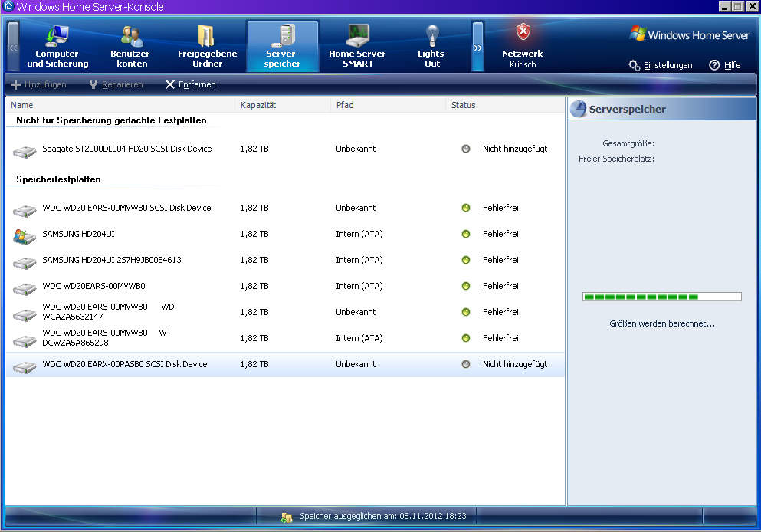Minimize the Windows Home Server-Konsole window
The image size is (761, 532).
coord(725,6)
